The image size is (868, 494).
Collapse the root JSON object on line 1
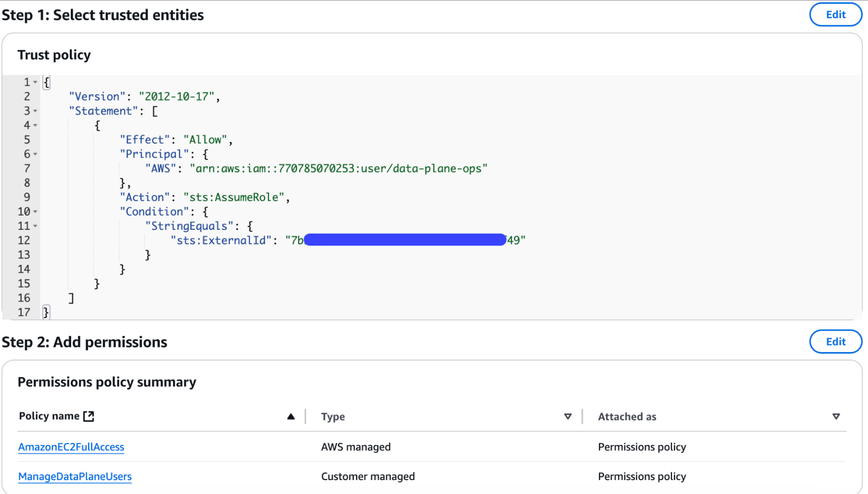tap(34, 82)
